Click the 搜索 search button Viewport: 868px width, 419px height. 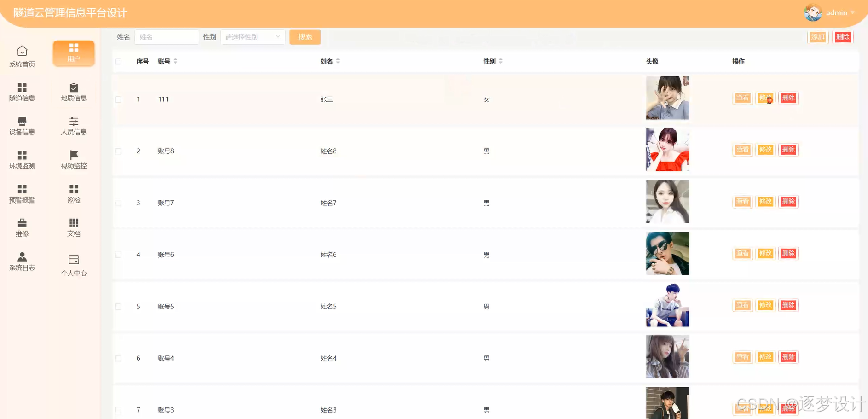coord(305,37)
